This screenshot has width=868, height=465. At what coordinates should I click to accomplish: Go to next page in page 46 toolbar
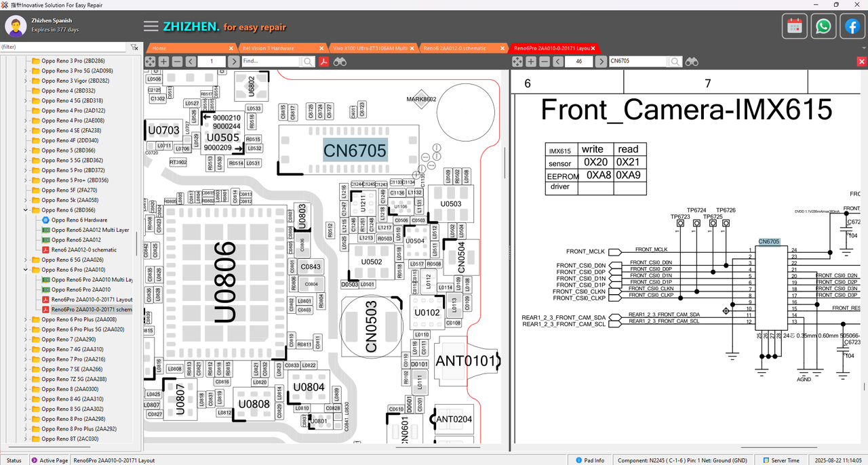pyautogui.click(x=600, y=62)
